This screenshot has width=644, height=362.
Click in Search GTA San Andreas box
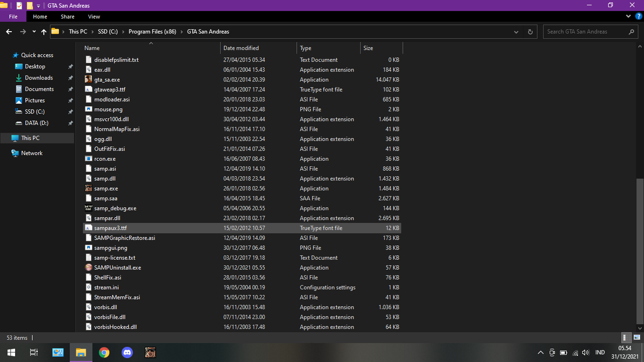pyautogui.click(x=591, y=32)
